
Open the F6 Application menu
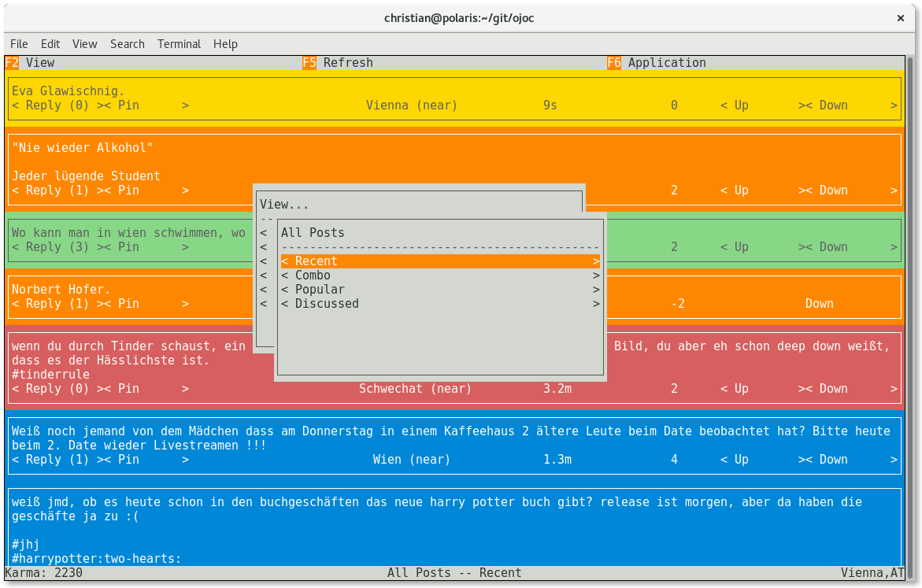point(657,63)
